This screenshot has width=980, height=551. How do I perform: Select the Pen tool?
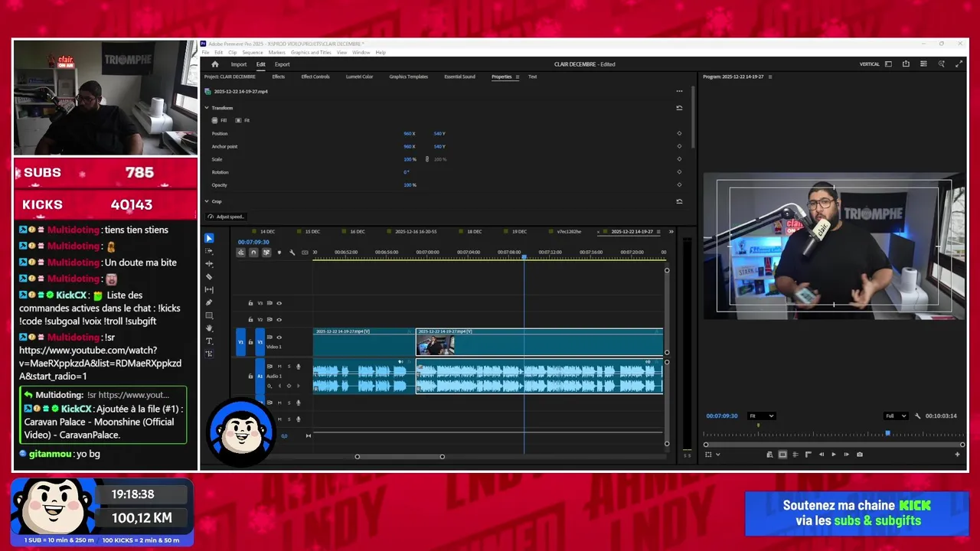click(209, 302)
